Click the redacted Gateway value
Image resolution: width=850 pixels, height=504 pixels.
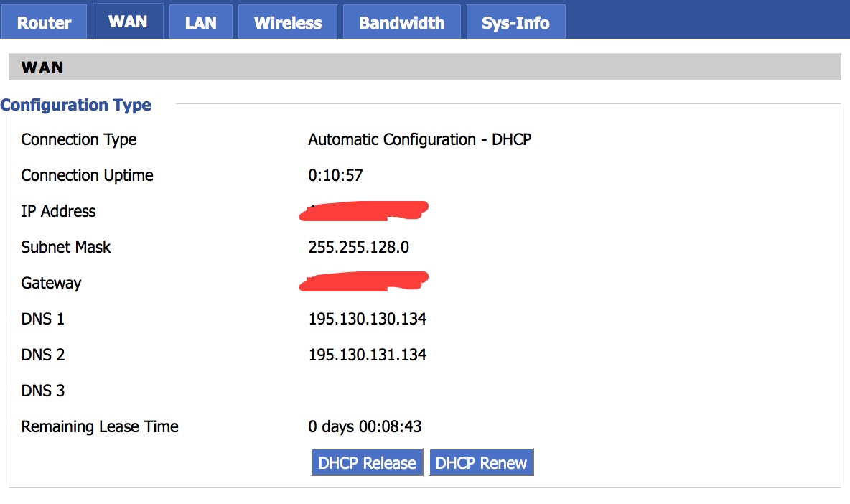[x=364, y=281]
